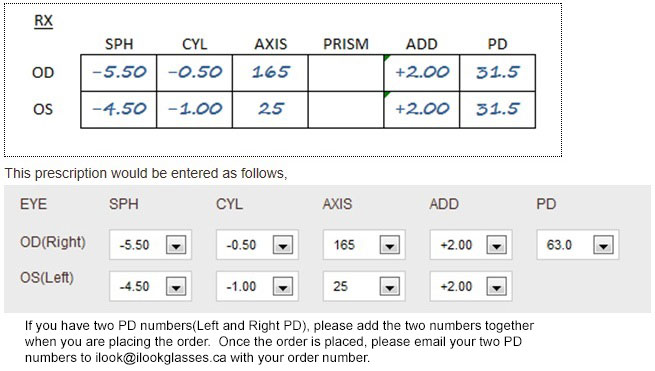Select the OS AXIS cell with 25
655x371 pixels.
pos(270,109)
